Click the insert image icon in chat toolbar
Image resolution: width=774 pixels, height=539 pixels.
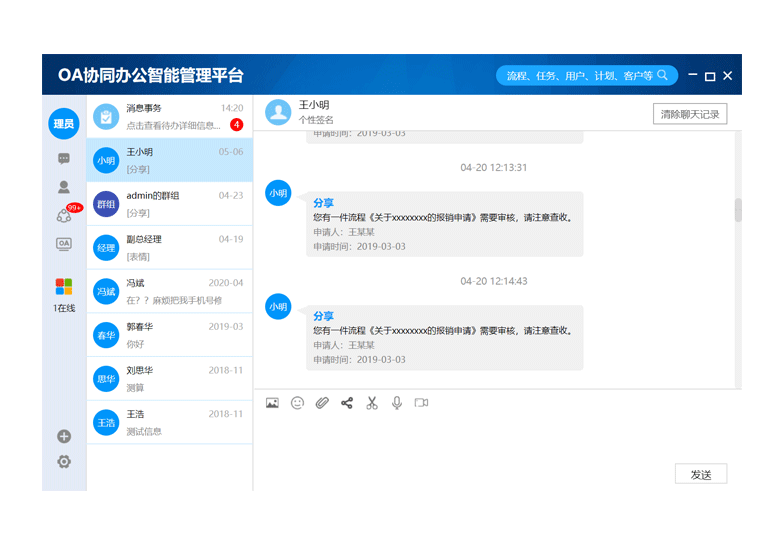(272, 403)
